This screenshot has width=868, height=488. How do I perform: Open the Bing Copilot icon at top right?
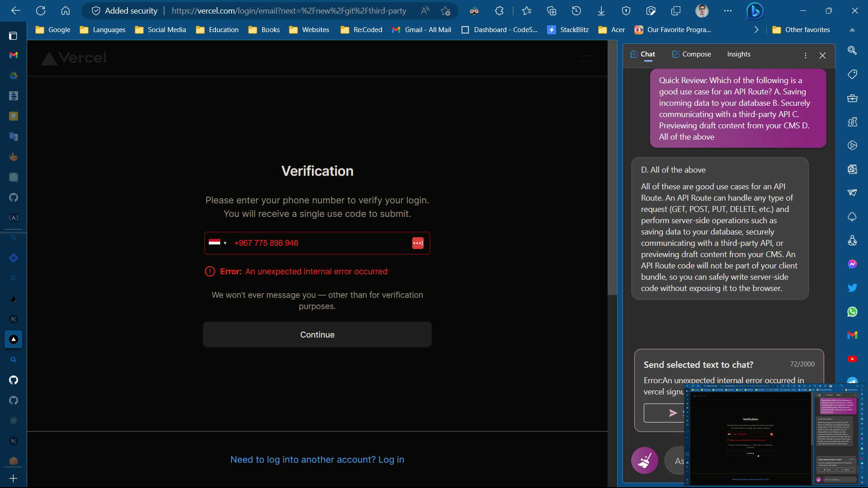pyautogui.click(x=754, y=11)
